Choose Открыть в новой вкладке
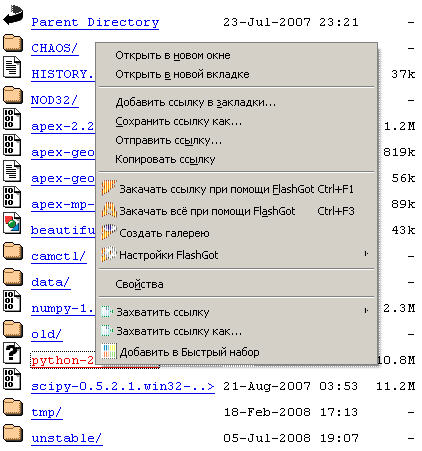 tap(182, 74)
